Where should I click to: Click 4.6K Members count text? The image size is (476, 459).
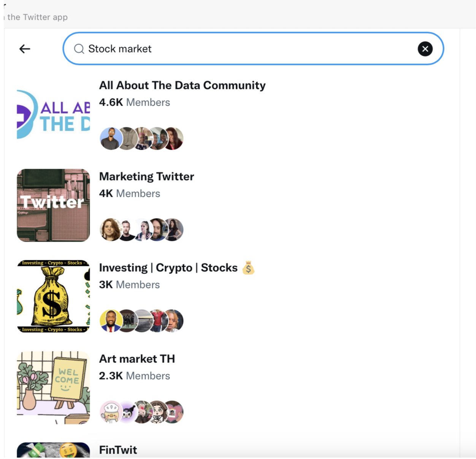[x=134, y=102]
